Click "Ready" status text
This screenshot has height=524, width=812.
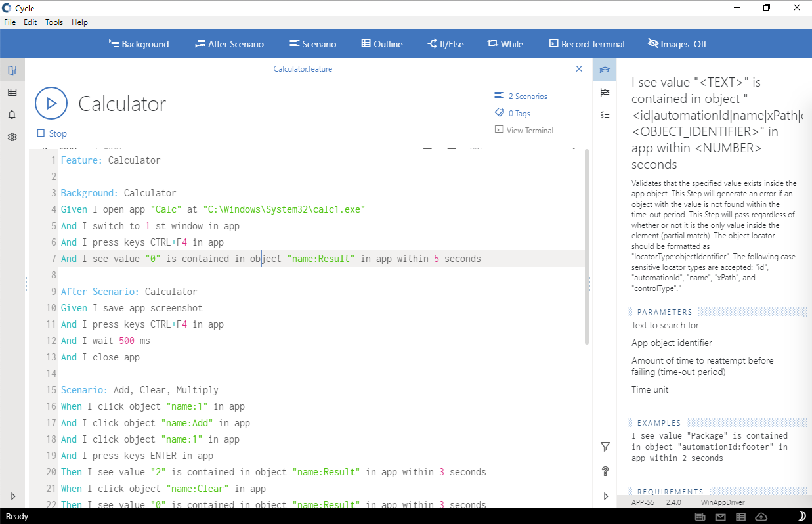pos(17,517)
